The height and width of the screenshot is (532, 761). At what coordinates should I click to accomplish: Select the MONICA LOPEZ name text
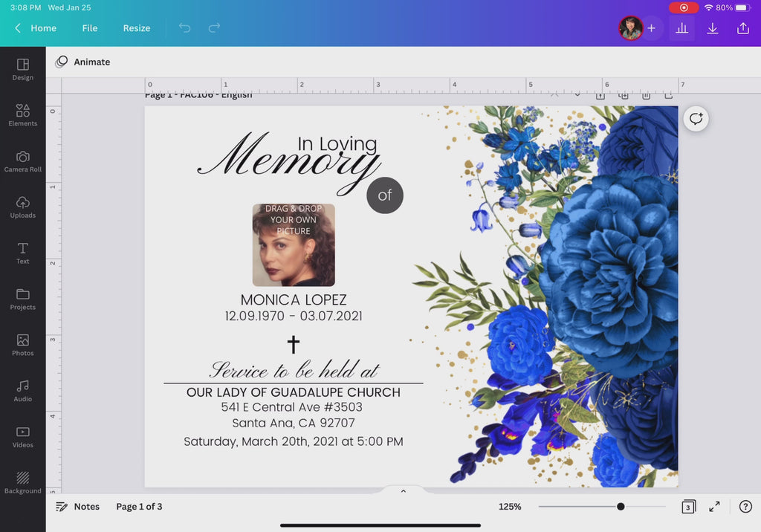(x=294, y=300)
